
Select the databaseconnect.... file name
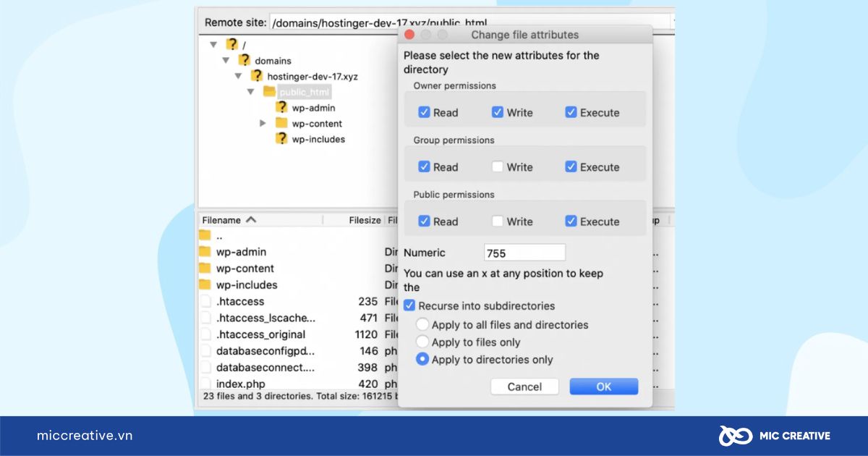(x=265, y=368)
